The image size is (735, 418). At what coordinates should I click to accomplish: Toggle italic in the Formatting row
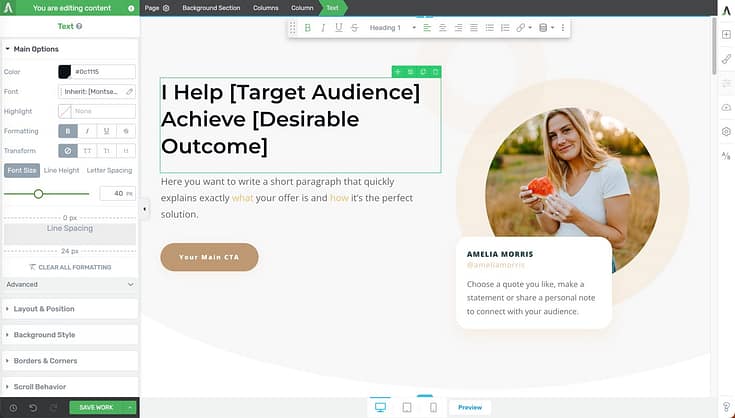(88, 131)
